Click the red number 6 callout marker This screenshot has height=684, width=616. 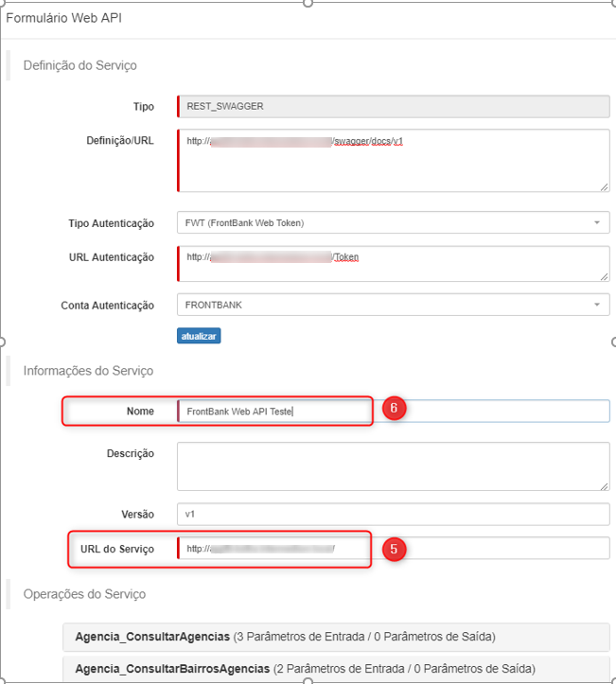pyautogui.click(x=396, y=409)
